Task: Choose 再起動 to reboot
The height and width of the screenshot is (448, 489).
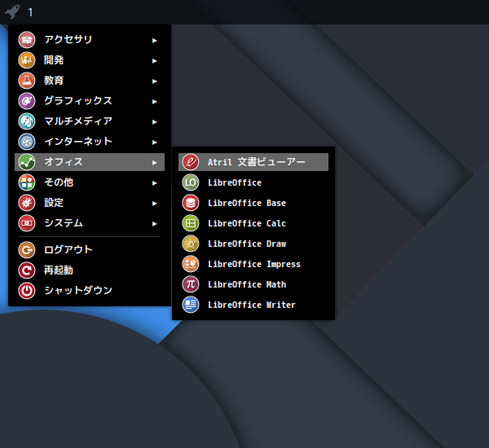Action: click(90, 270)
